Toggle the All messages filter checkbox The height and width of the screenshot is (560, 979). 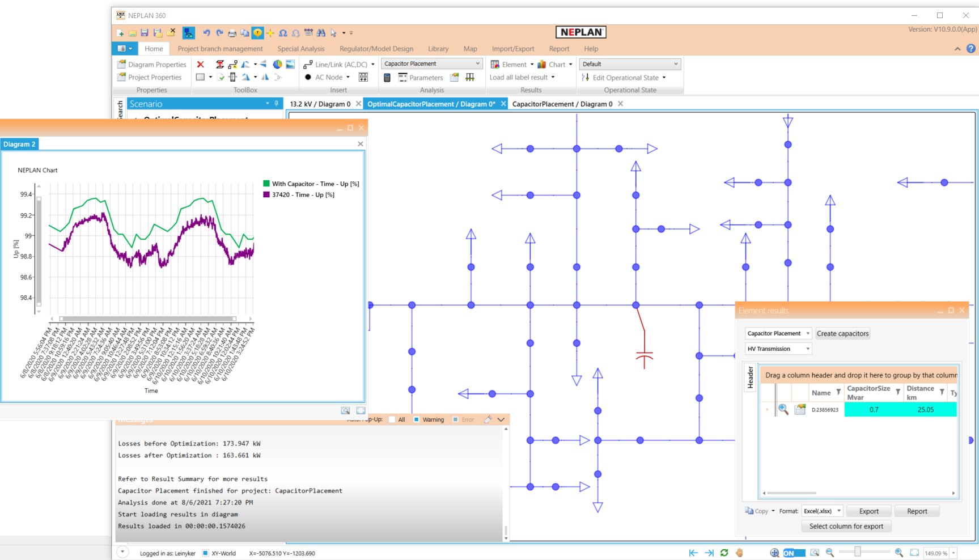392,419
